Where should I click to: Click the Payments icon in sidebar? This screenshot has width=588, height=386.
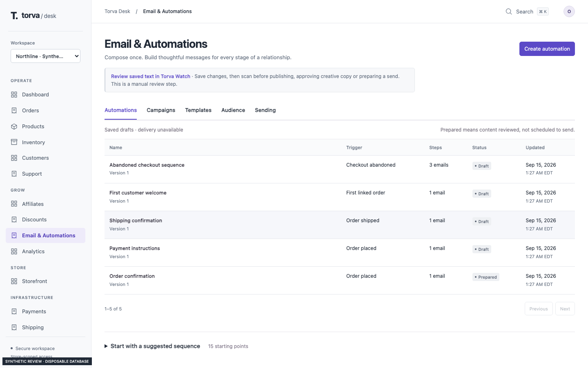[14, 312]
